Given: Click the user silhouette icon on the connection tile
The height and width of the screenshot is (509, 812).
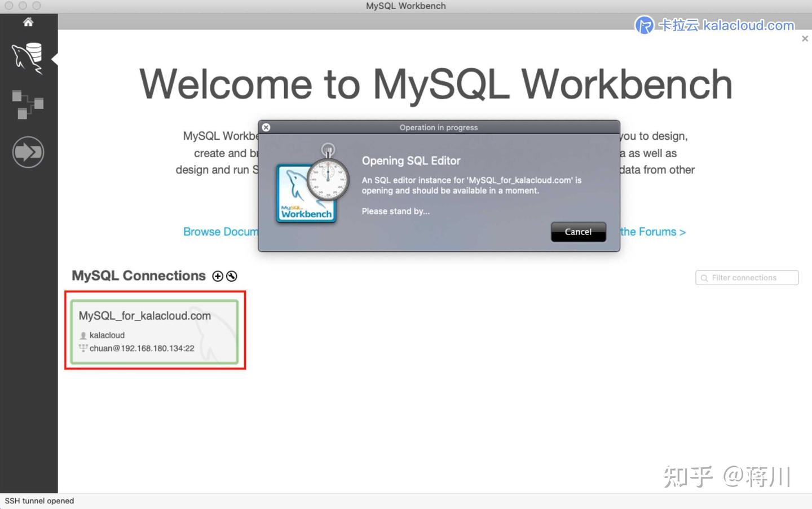Looking at the screenshot, I should tap(83, 335).
